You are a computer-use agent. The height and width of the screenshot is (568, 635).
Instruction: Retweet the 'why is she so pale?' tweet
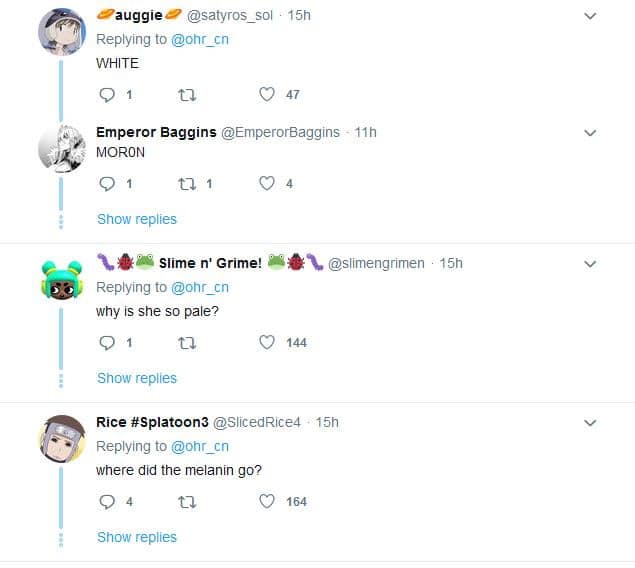click(186, 343)
